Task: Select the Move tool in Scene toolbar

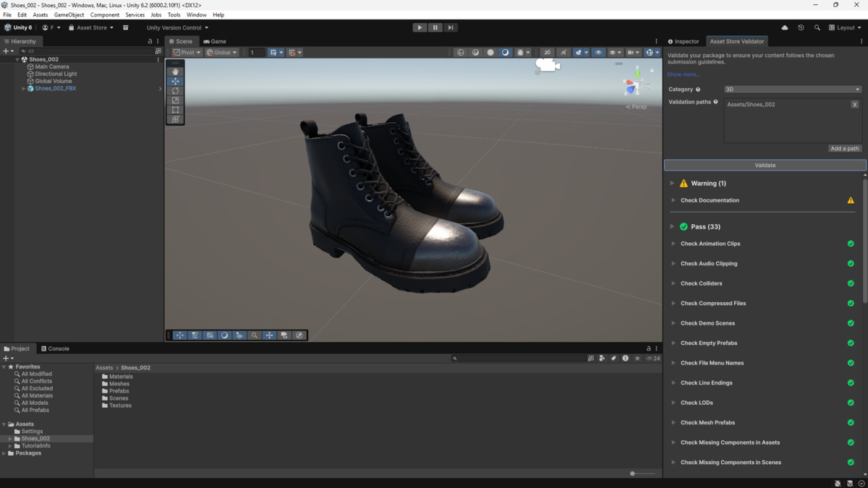Action: coord(175,81)
